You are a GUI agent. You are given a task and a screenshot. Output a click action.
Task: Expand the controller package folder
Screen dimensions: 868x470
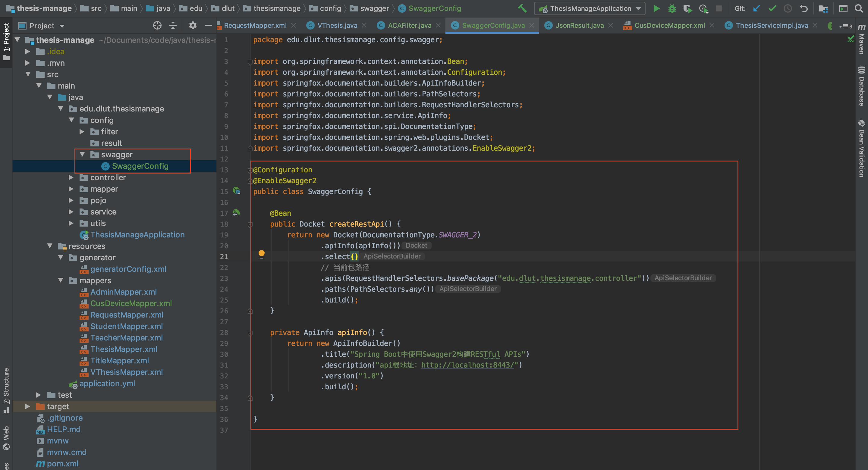tap(71, 177)
